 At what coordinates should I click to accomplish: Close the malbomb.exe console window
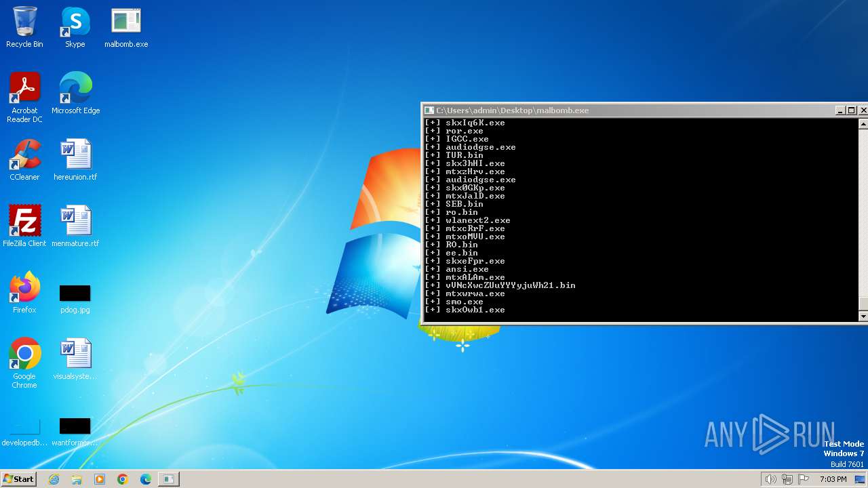[863, 110]
